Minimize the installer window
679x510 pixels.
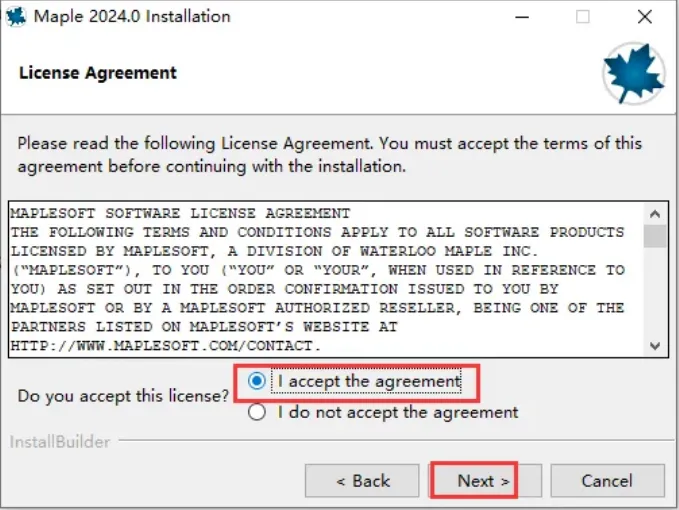[522, 17]
